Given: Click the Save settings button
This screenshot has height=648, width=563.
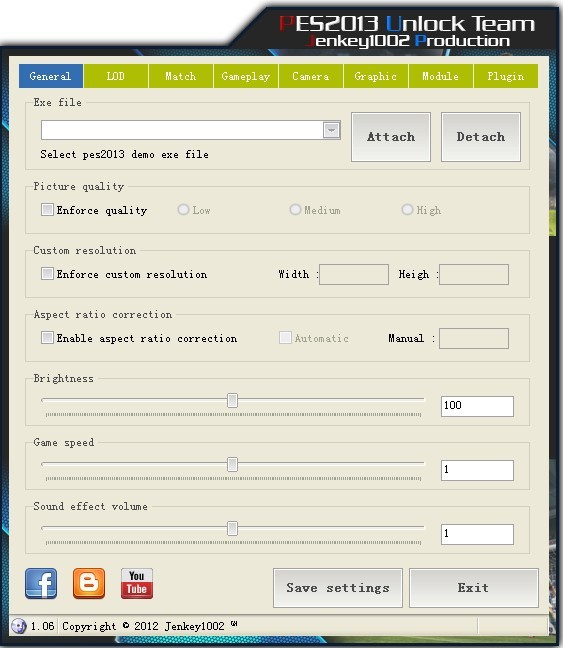Looking at the screenshot, I should (x=338, y=588).
